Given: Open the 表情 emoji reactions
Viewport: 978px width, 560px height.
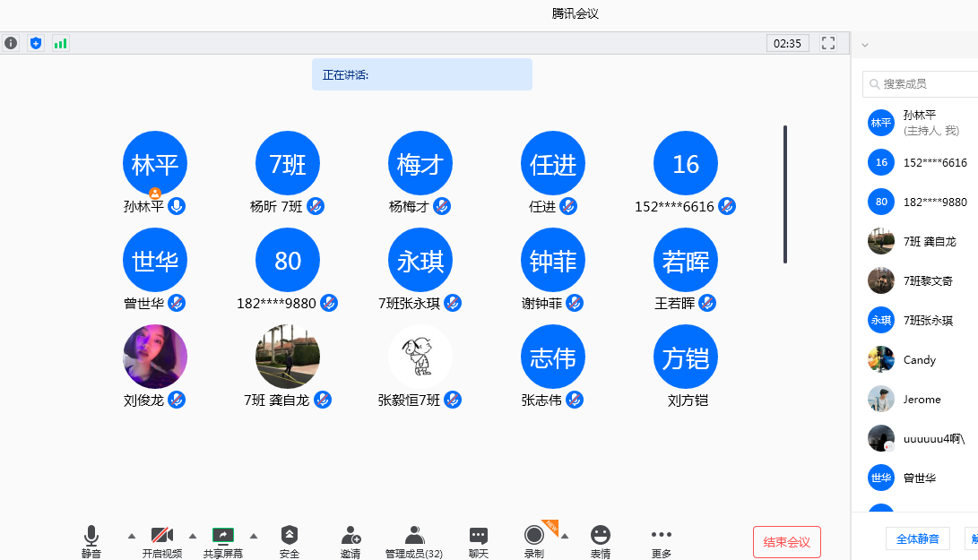Looking at the screenshot, I should [x=601, y=541].
